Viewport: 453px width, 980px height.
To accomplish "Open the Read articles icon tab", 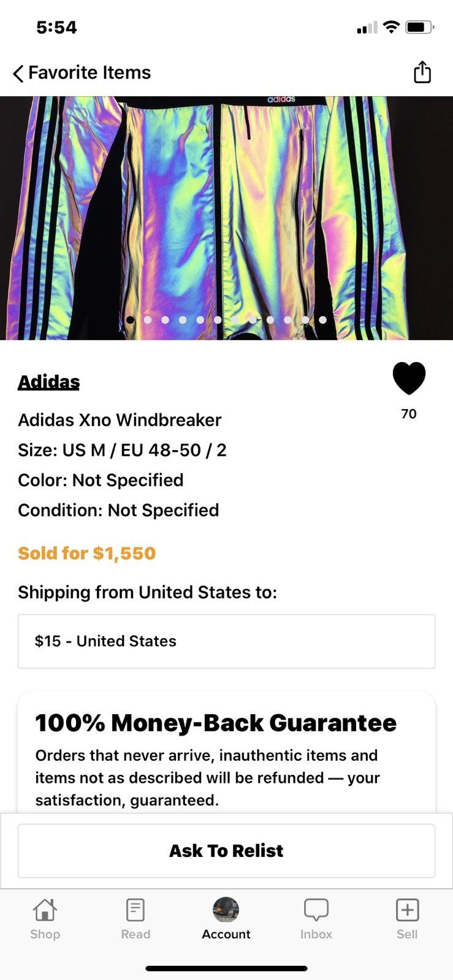I will pos(135,918).
